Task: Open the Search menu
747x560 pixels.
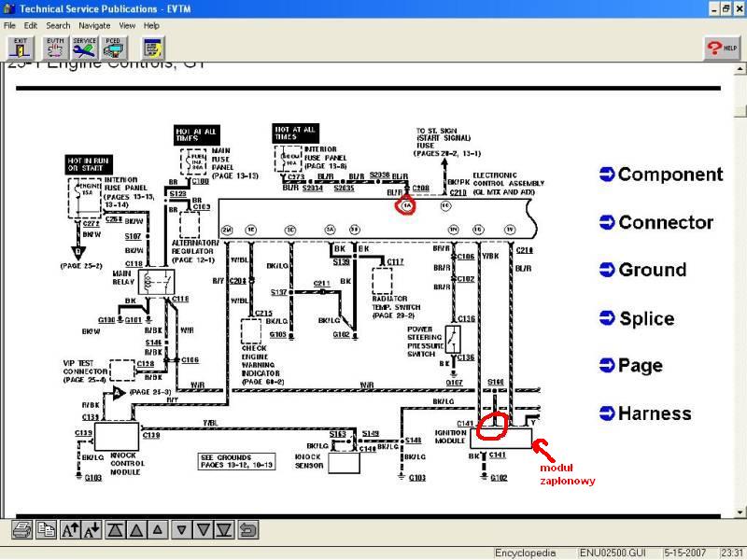Action: tap(58, 26)
